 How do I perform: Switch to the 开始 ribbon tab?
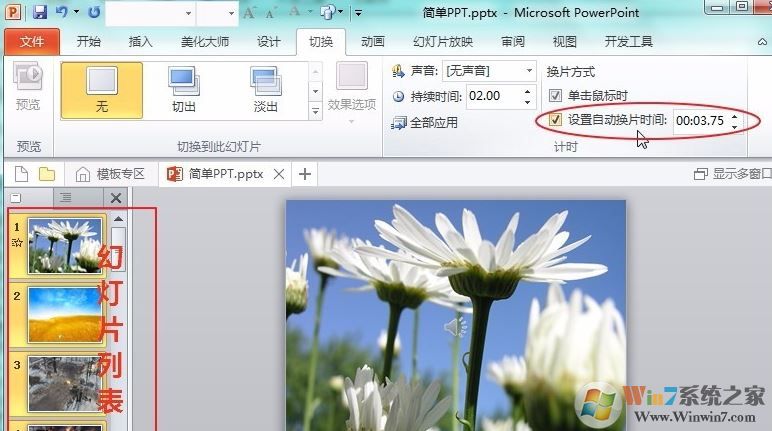tap(89, 41)
